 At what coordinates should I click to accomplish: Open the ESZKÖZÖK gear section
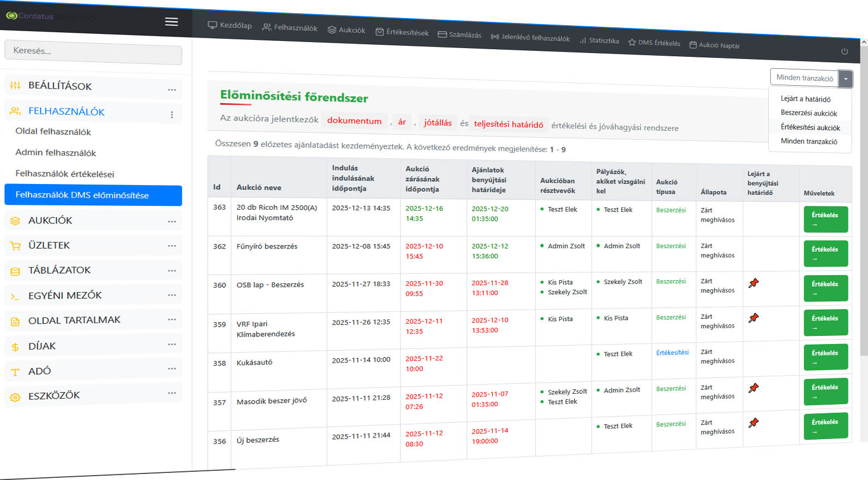(54, 396)
